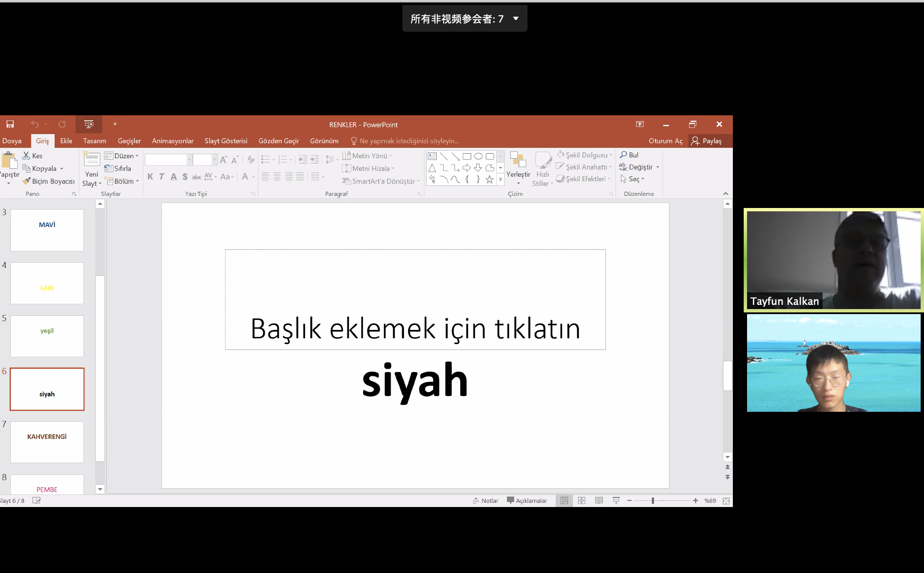Toggle Notes (Notlar) pane

click(485, 500)
